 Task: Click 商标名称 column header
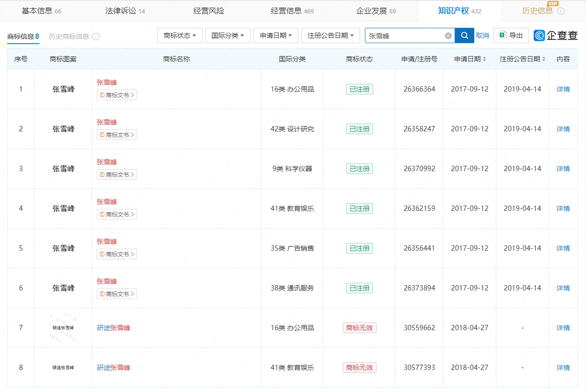pos(176,59)
